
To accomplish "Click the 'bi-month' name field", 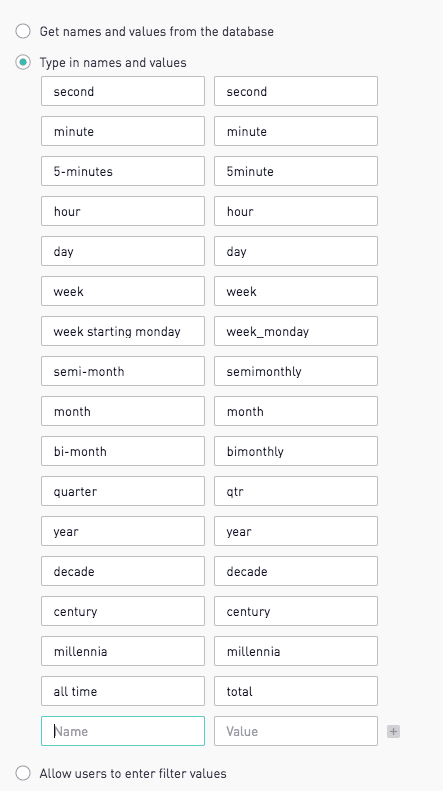I will click(123, 451).
